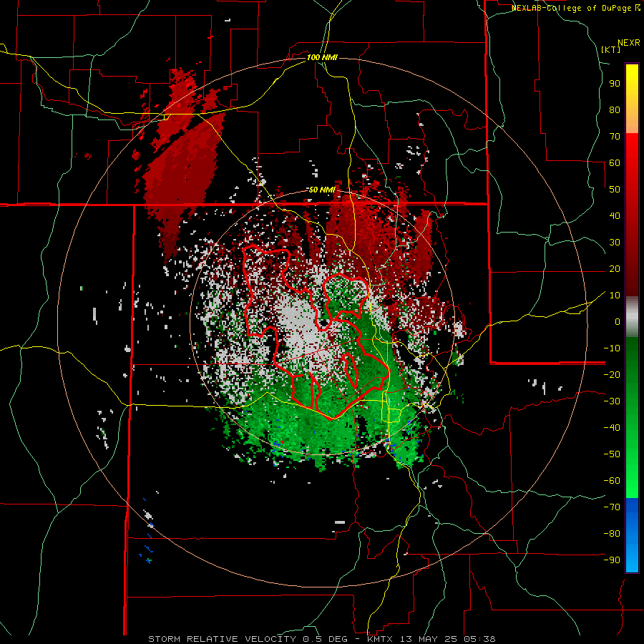Select the -30 knot scale label
This screenshot has width=644, height=644.
[x=612, y=401]
